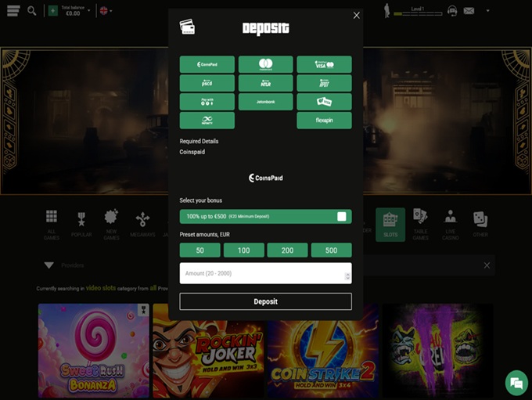Choose the 50 EUR preset amount

point(200,250)
